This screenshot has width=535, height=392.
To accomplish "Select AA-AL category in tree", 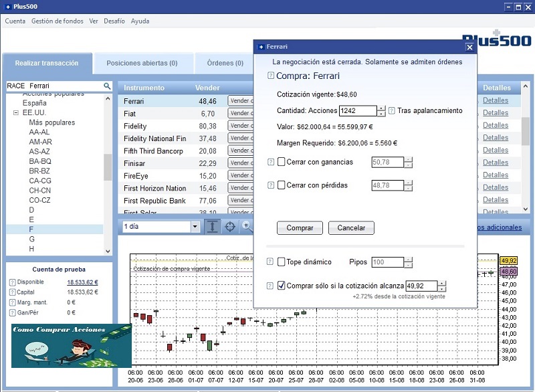I will [39, 132].
